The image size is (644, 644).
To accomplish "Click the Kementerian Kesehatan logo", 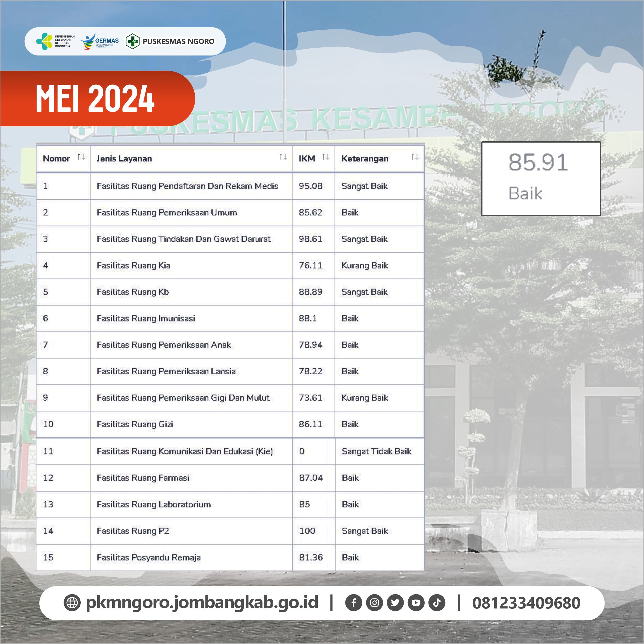I will click(x=55, y=41).
